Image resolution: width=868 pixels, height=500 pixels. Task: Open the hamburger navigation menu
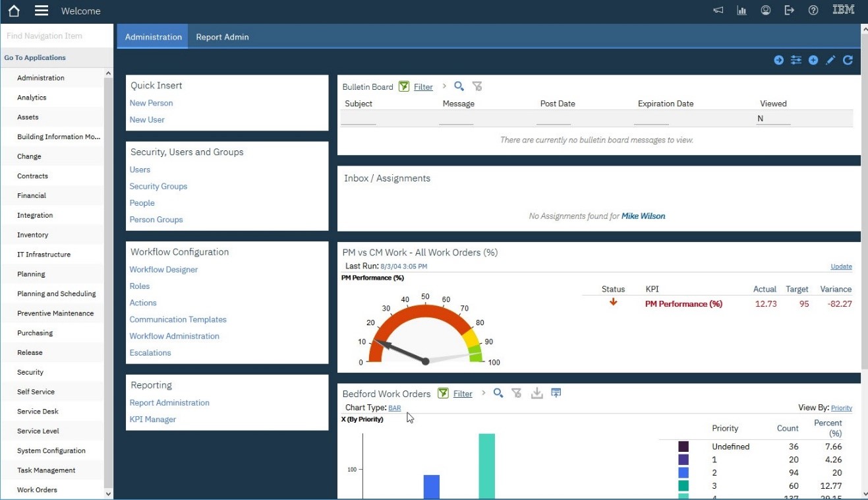42,11
